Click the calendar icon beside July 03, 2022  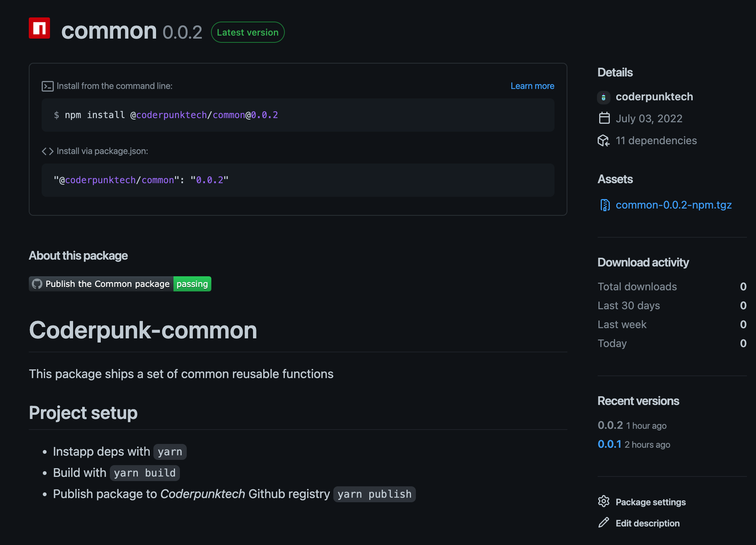(x=604, y=118)
